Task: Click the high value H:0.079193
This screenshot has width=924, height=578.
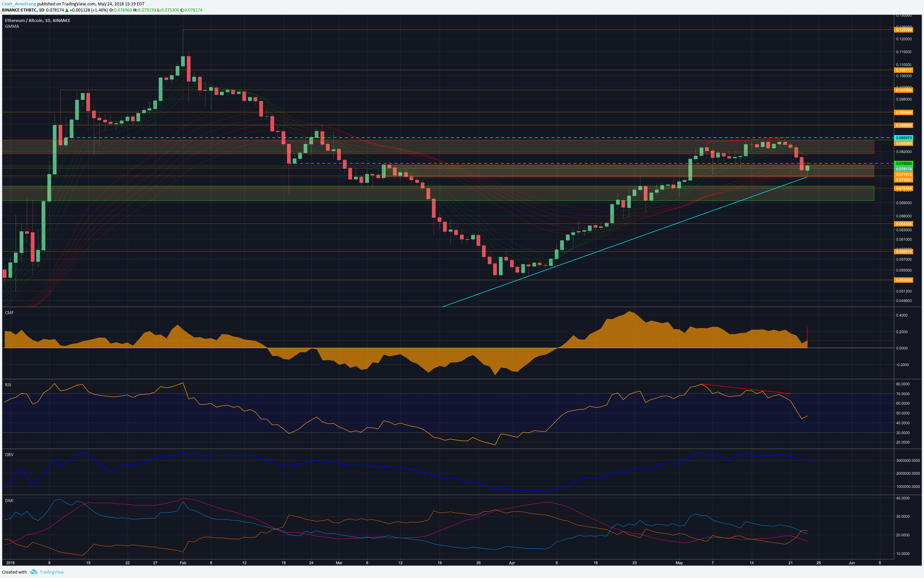Action: (145, 10)
